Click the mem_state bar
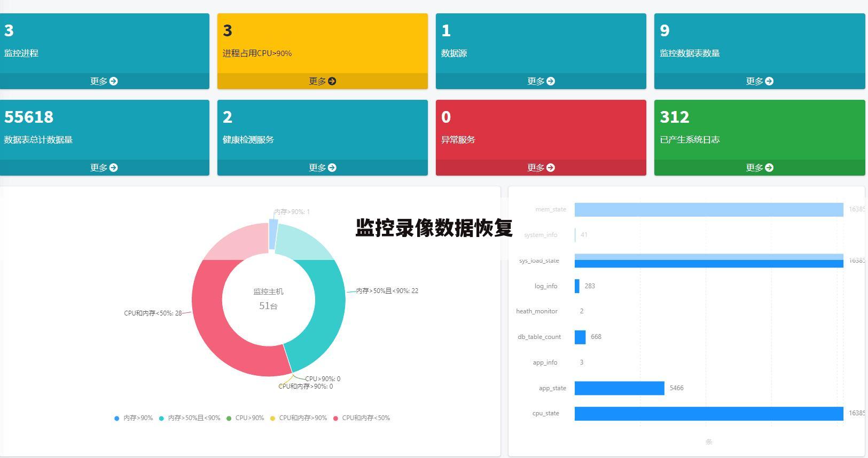The width and height of the screenshot is (868, 458). pyautogui.click(x=709, y=209)
